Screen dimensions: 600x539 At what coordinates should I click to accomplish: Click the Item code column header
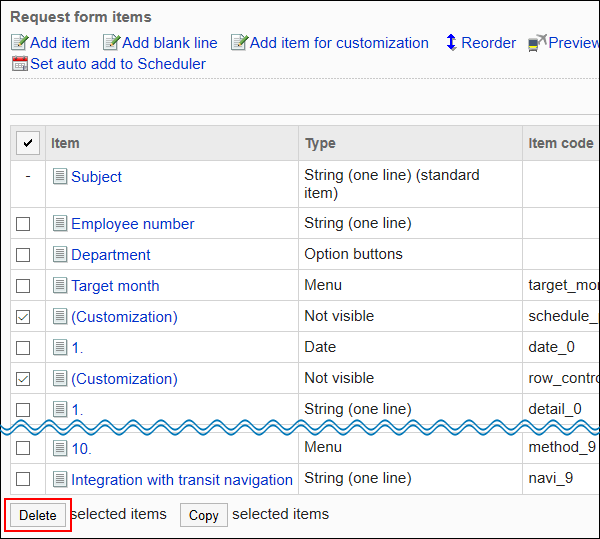coord(561,143)
